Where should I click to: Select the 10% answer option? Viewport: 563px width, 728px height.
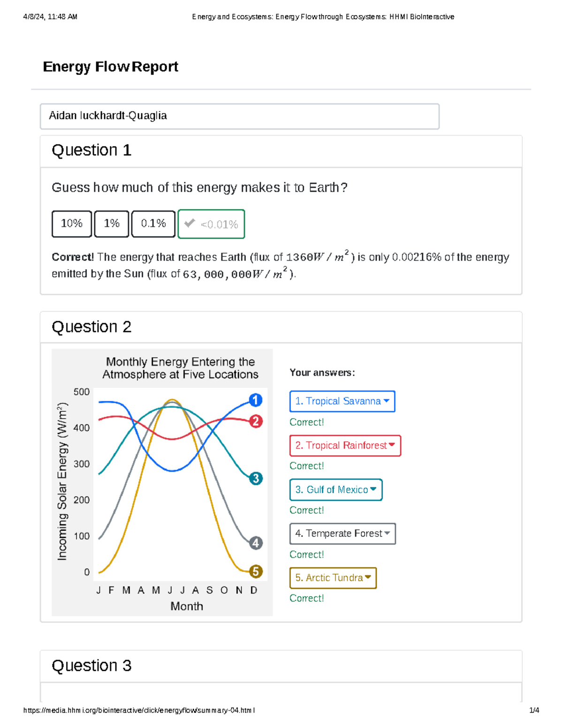point(71,224)
